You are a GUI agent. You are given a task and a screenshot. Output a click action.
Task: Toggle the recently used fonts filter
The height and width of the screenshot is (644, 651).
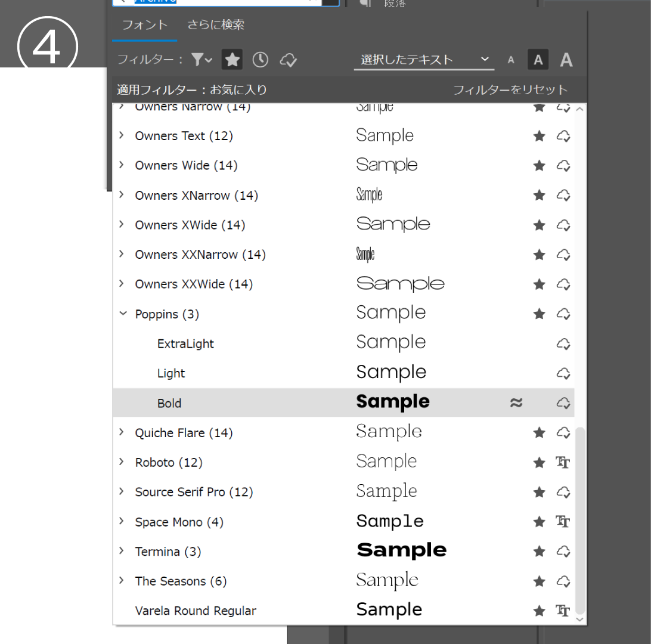point(261,60)
